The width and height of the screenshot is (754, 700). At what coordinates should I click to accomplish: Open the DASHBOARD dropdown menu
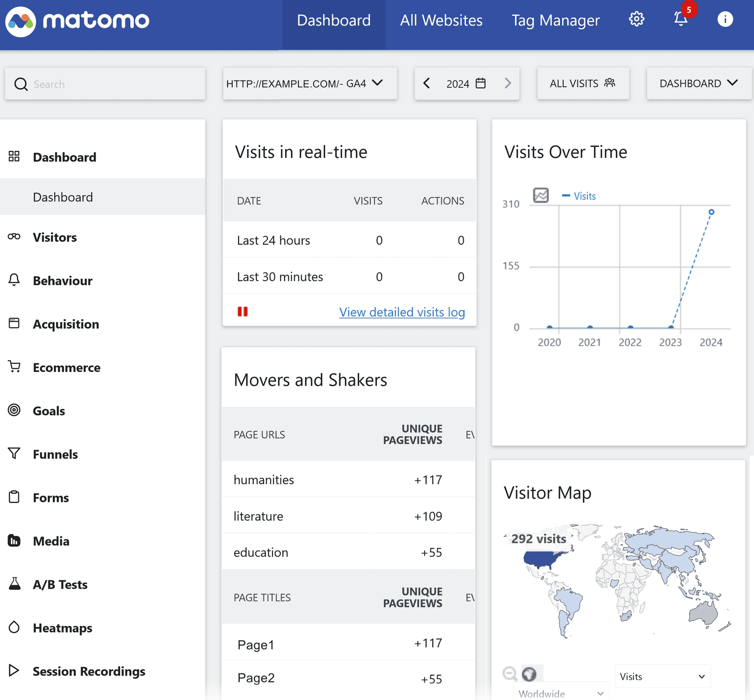(699, 83)
